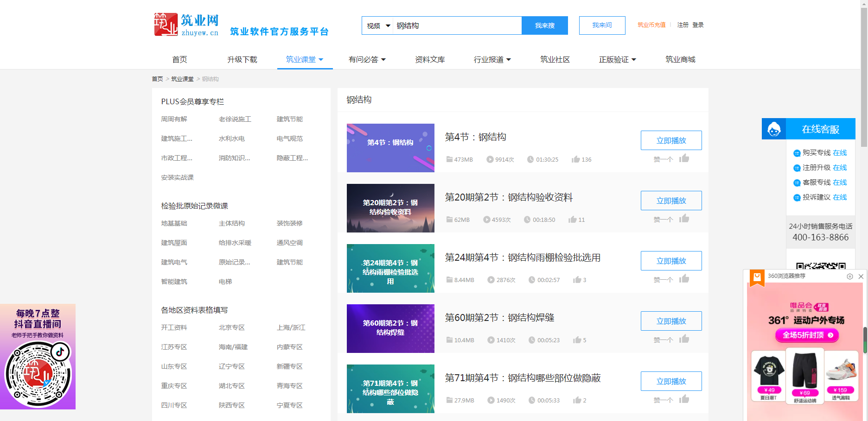The width and height of the screenshot is (868, 421).
Task: Click the 注册 link
Action: click(683, 25)
